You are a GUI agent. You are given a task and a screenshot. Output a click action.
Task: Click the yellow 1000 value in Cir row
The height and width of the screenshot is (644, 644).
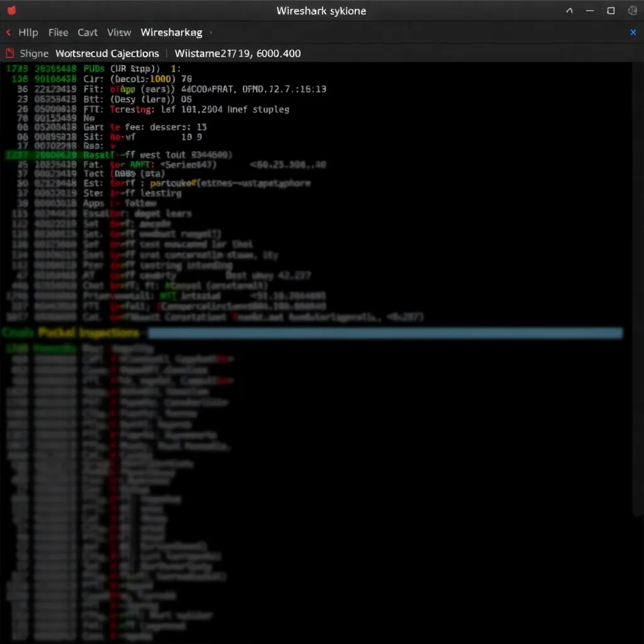click(160, 79)
